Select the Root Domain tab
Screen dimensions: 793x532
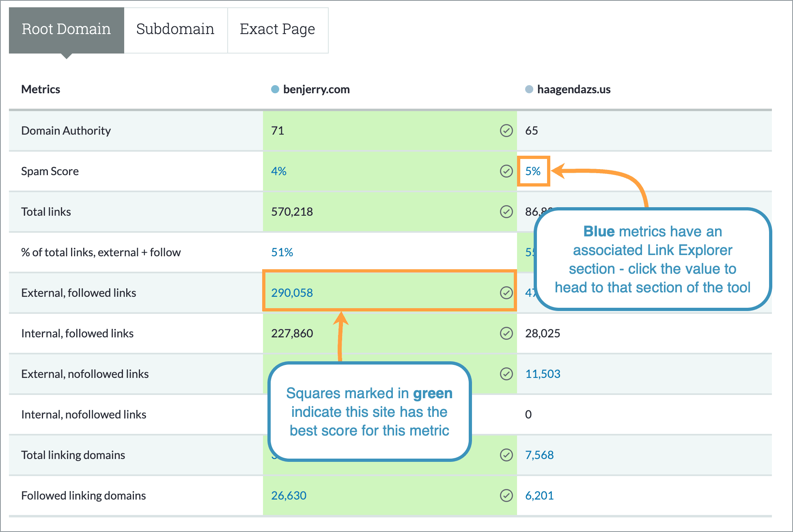[x=66, y=29]
